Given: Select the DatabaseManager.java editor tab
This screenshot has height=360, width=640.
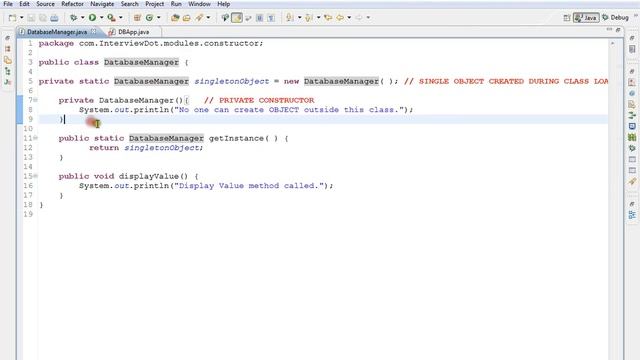Looking at the screenshot, I should coord(57,32).
